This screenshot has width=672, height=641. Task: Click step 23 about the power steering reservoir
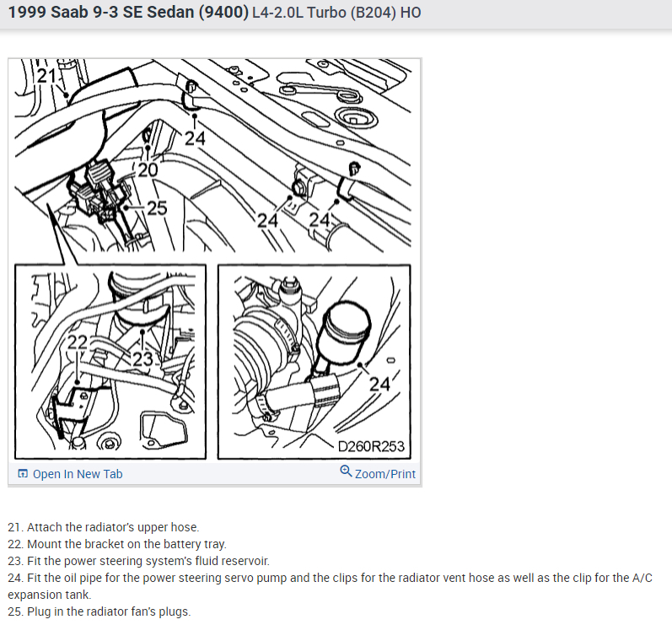pyautogui.click(x=138, y=561)
